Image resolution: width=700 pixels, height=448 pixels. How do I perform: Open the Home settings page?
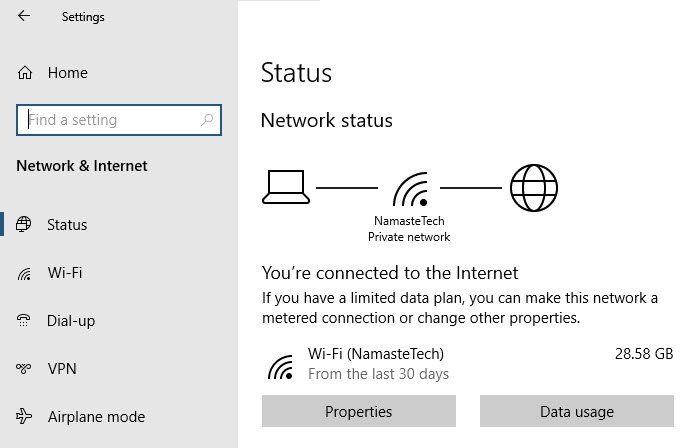68,73
